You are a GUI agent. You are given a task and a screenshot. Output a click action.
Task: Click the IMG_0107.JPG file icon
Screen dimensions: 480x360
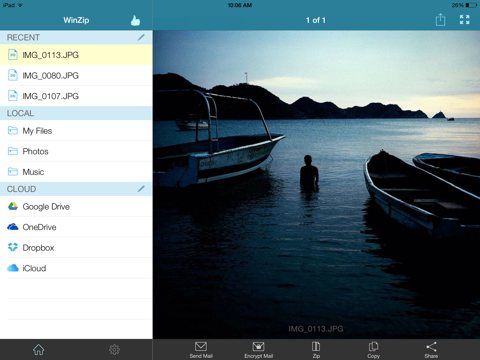(13, 96)
